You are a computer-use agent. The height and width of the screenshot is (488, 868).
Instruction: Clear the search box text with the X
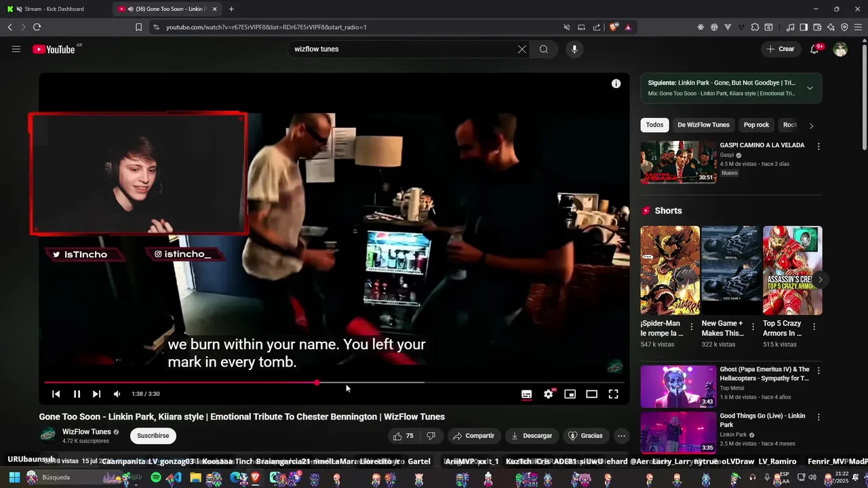[522, 49]
